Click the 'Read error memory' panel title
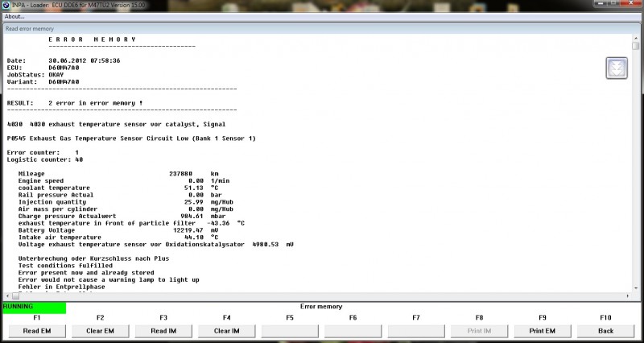Viewport: 644px width, 343px height. point(30,29)
